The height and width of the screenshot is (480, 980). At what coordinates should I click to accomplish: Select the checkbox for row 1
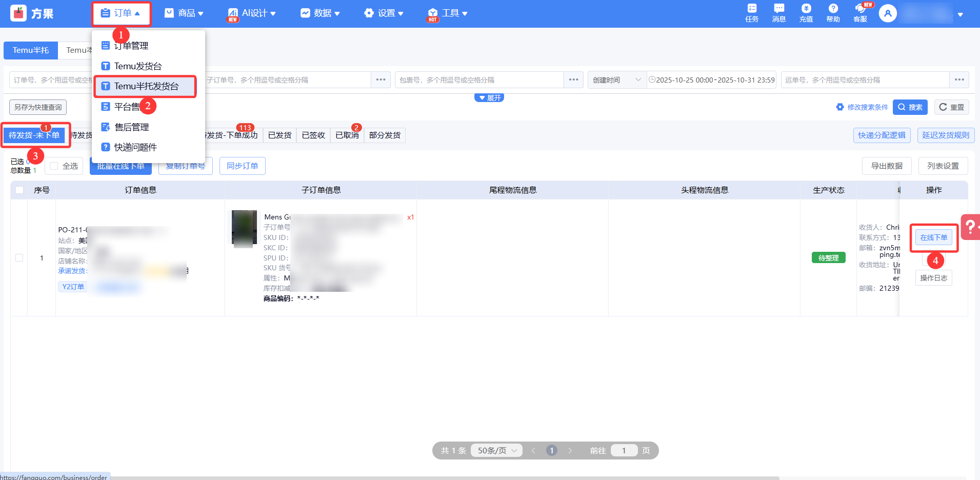[19, 258]
